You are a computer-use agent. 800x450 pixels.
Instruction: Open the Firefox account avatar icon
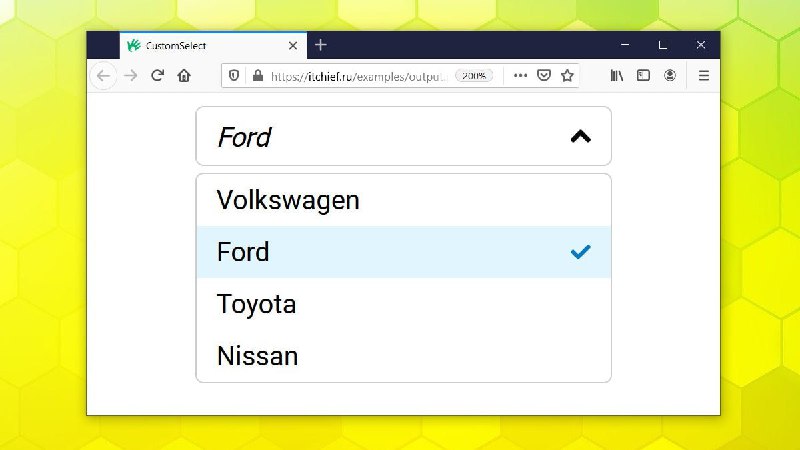(x=670, y=76)
